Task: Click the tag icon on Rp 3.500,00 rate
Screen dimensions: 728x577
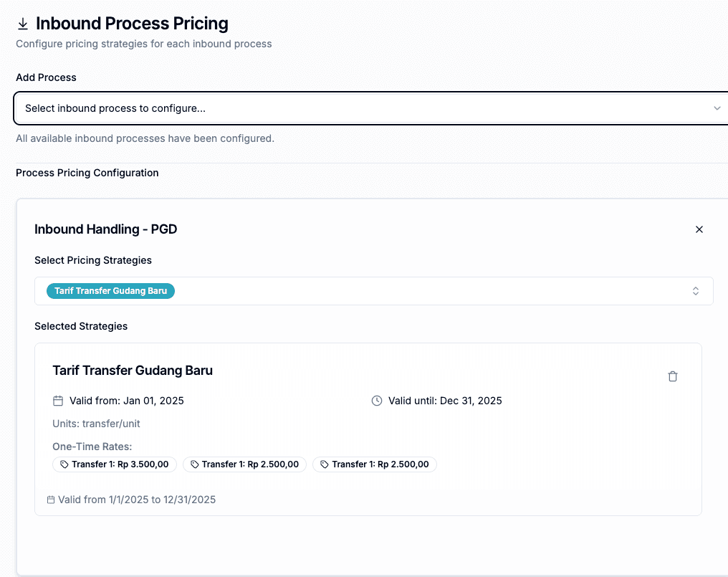Action: coord(64,464)
